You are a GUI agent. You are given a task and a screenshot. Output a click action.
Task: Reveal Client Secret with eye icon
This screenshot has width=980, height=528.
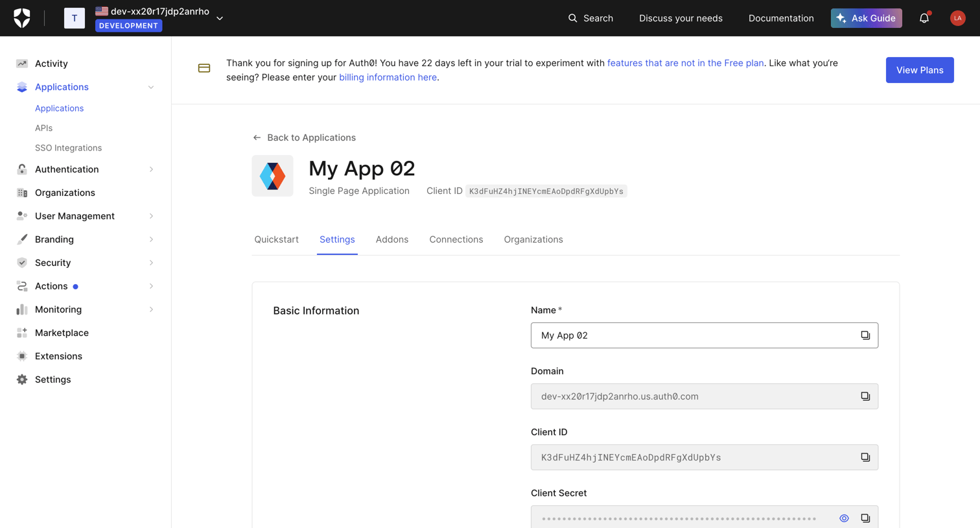pos(844,518)
